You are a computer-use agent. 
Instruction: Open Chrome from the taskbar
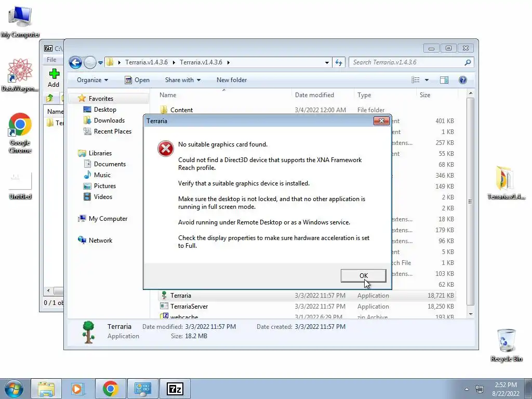(x=110, y=389)
